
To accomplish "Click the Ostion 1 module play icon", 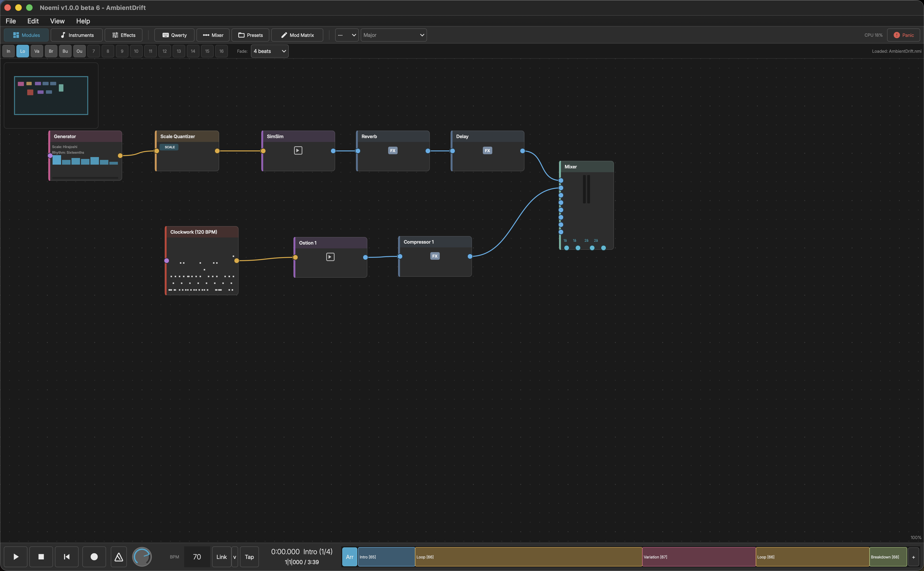I will coord(330,257).
